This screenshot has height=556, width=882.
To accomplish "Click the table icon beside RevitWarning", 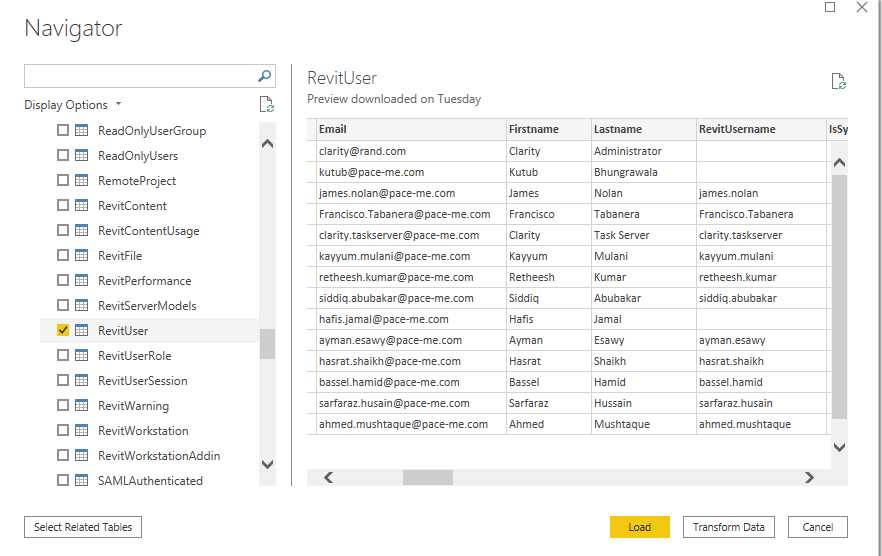I will point(81,406).
